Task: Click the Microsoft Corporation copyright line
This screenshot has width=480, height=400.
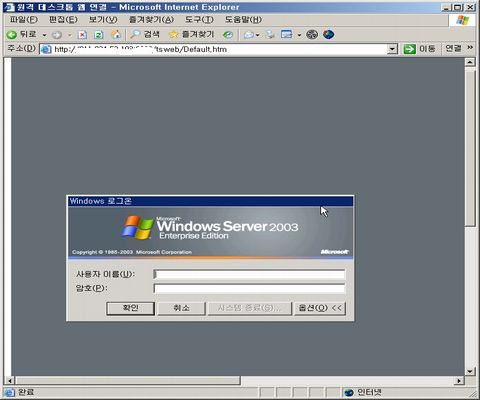Action: click(132, 252)
